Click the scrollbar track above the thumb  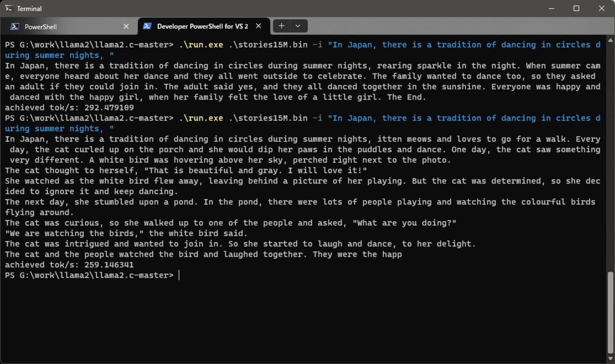coord(610,156)
